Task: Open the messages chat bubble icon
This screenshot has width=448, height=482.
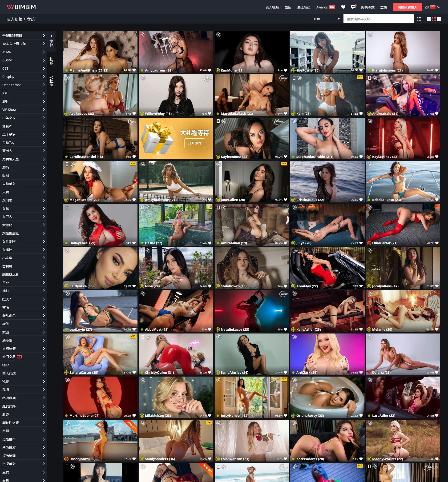Action: (x=353, y=7)
